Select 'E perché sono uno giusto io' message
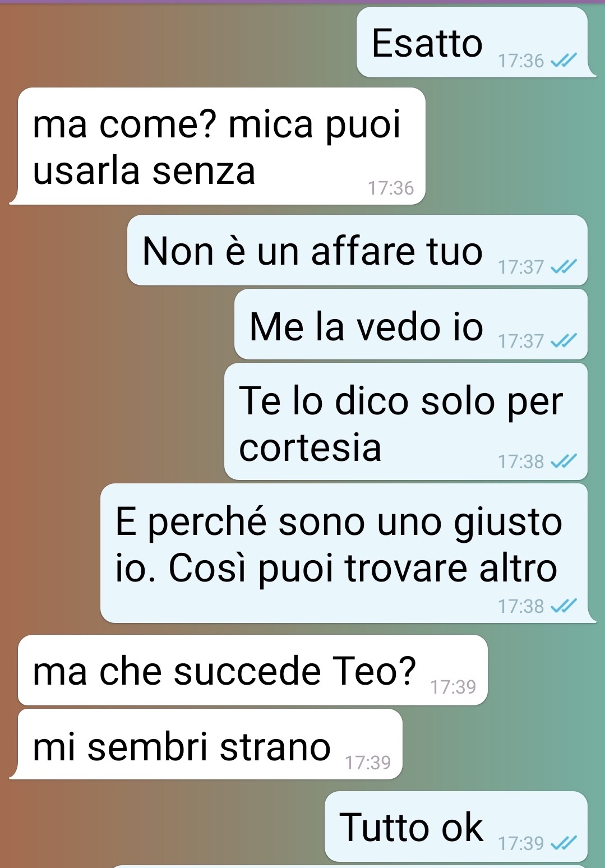The image size is (605, 868). (x=344, y=553)
